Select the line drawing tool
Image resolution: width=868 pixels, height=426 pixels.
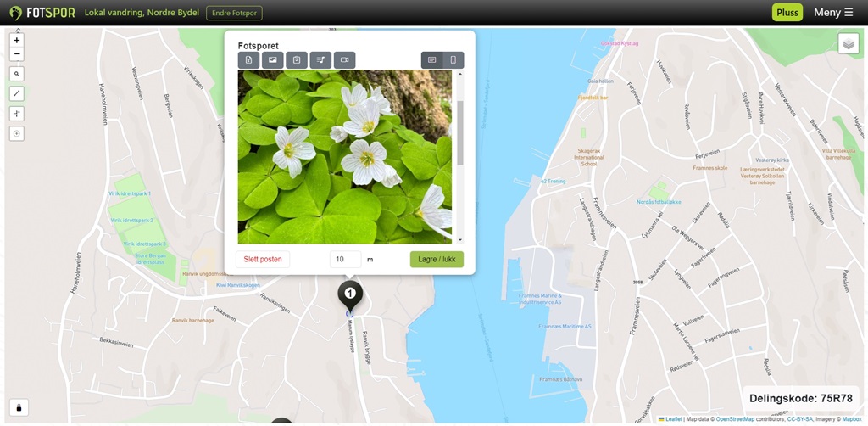17,93
